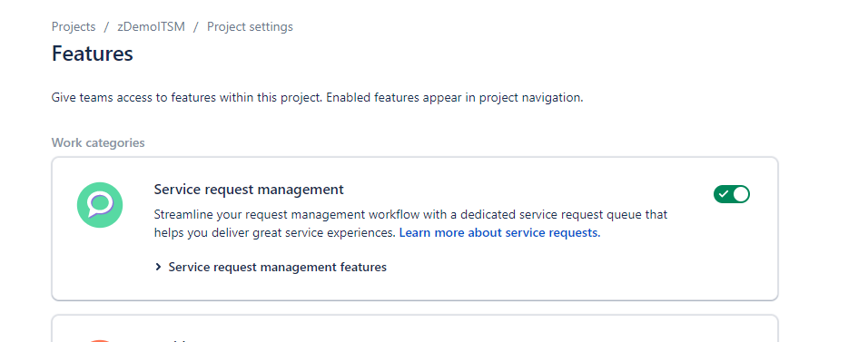Navigate to Project settings breadcrumb
Screen dimensions: 868x342
click(251, 26)
